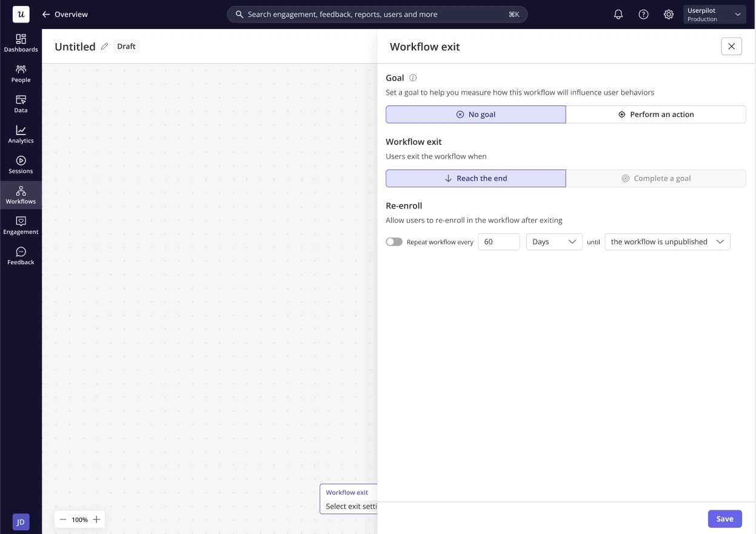The height and width of the screenshot is (534, 756).
Task: Click the JD user avatar
Action: pyautogui.click(x=21, y=522)
